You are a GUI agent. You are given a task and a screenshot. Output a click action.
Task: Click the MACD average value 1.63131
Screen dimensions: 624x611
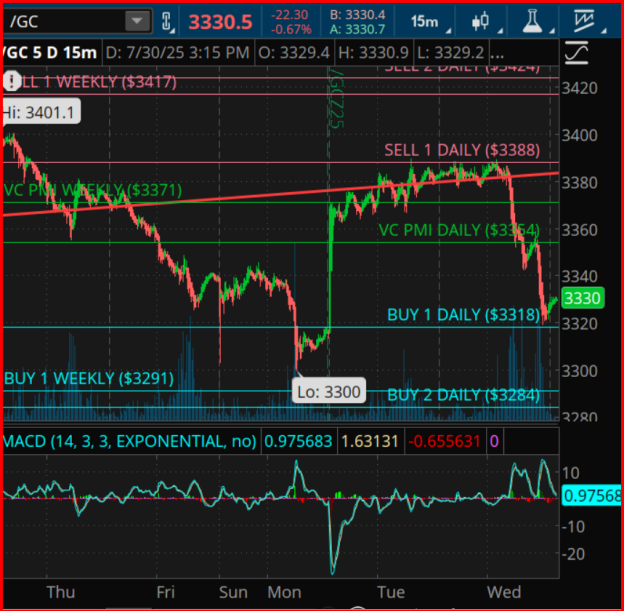click(370, 441)
